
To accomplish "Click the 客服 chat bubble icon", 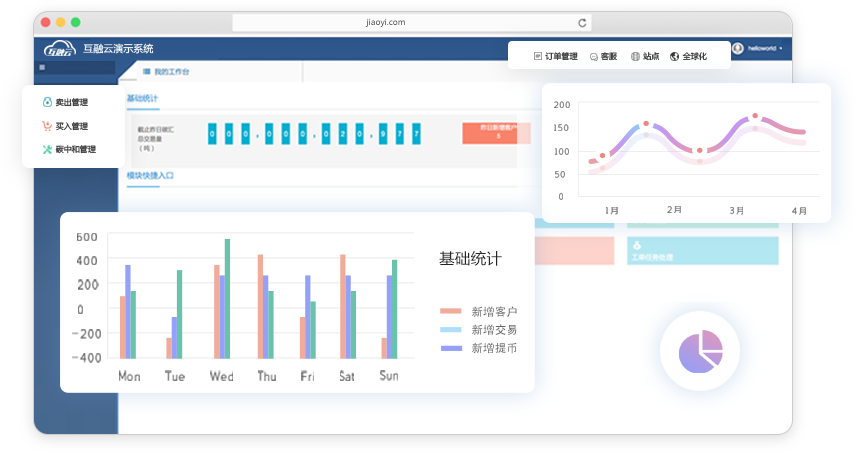I will (595, 57).
